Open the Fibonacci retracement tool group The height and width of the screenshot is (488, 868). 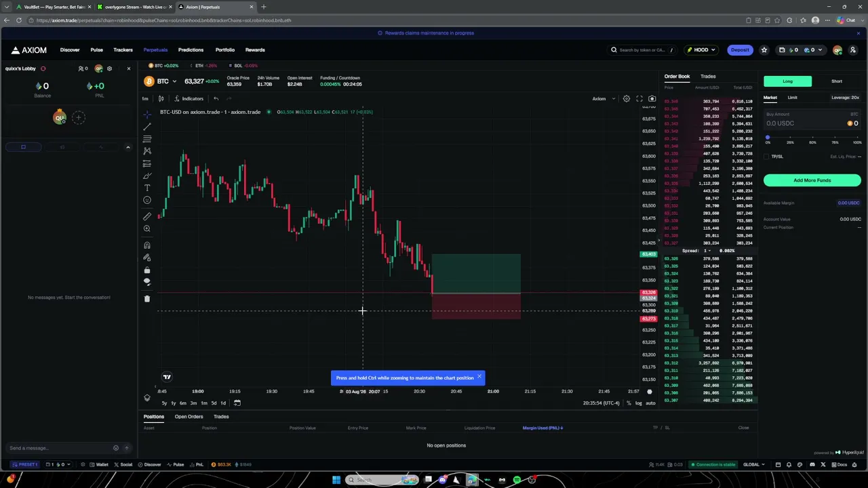click(147, 139)
